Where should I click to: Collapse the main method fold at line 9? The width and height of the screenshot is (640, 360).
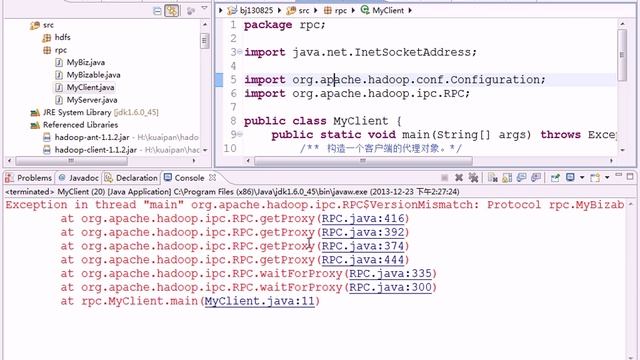click(x=240, y=134)
